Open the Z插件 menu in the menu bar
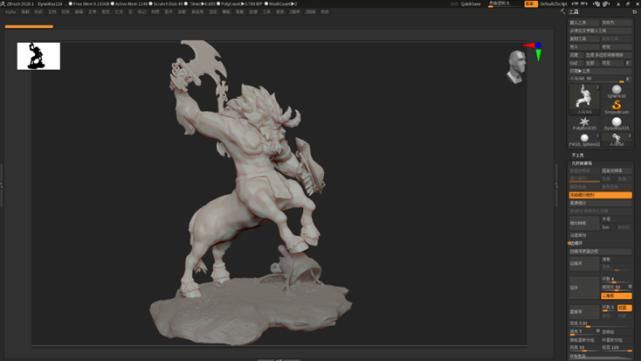The width and height of the screenshot is (641, 361). pos(294,12)
